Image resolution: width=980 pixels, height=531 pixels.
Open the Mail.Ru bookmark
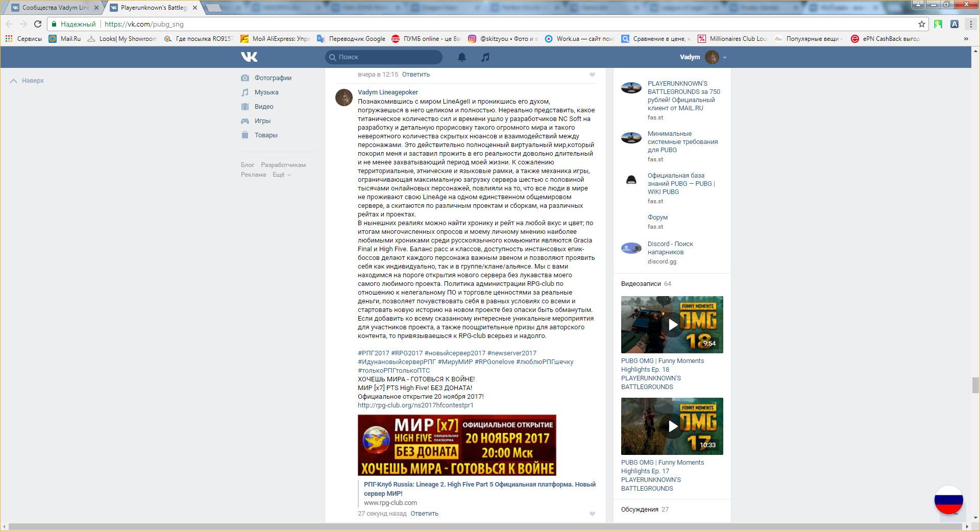pyautogui.click(x=65, y=39)
